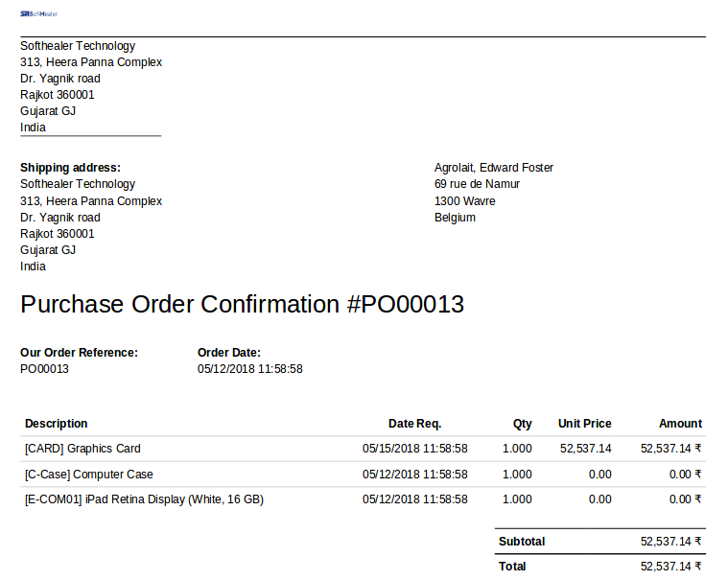Click the Subtotal label
Image resolution: width=728 pixels, height=580 pixels.
pos(522,542)
